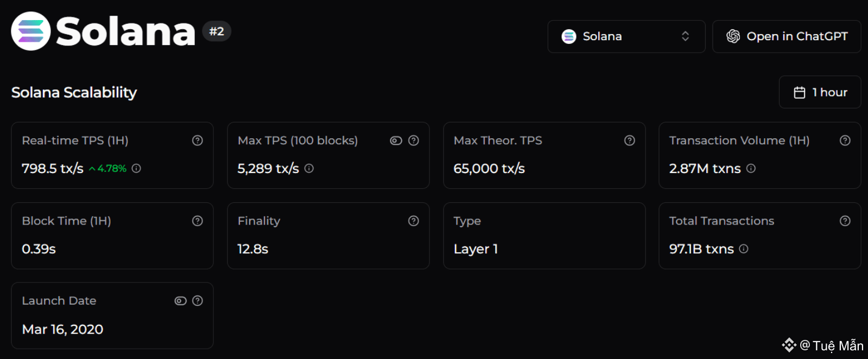
Task: Click help icon on Total Transactions card
Action: pos(845,221)
